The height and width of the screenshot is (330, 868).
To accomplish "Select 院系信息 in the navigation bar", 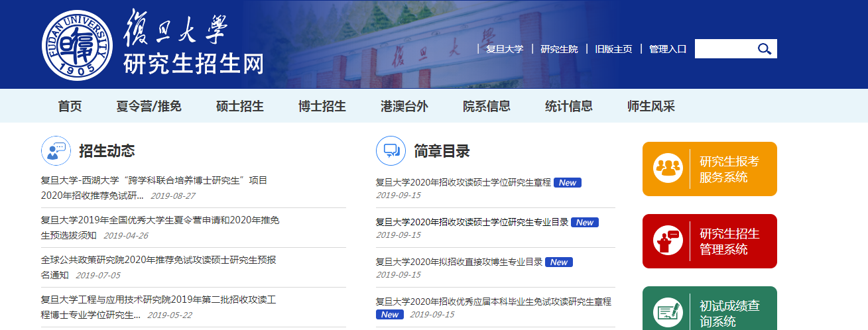I will point(487,106).
